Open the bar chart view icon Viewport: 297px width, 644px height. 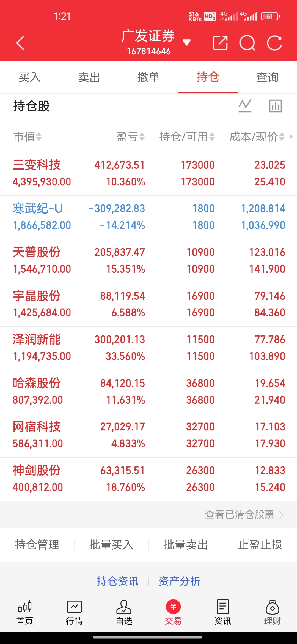click(x=276, y=106)
